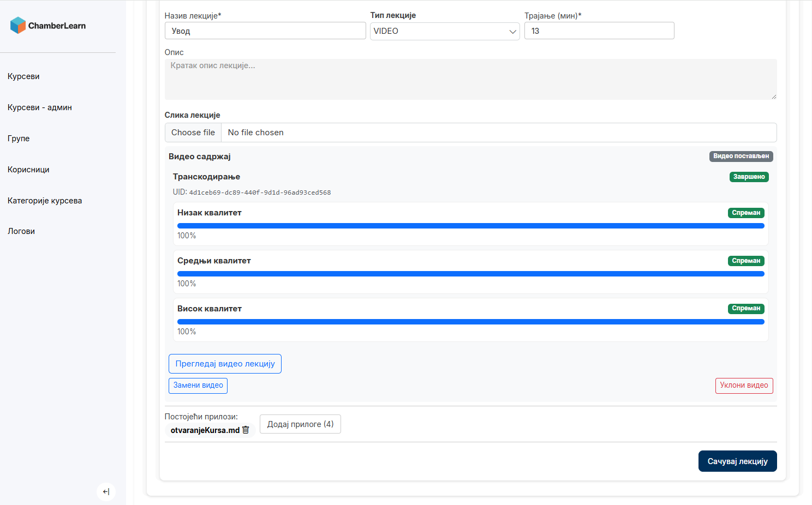Click the Видео постављен badge
This screenshot has width=812, height=505.
pos(741,156)
